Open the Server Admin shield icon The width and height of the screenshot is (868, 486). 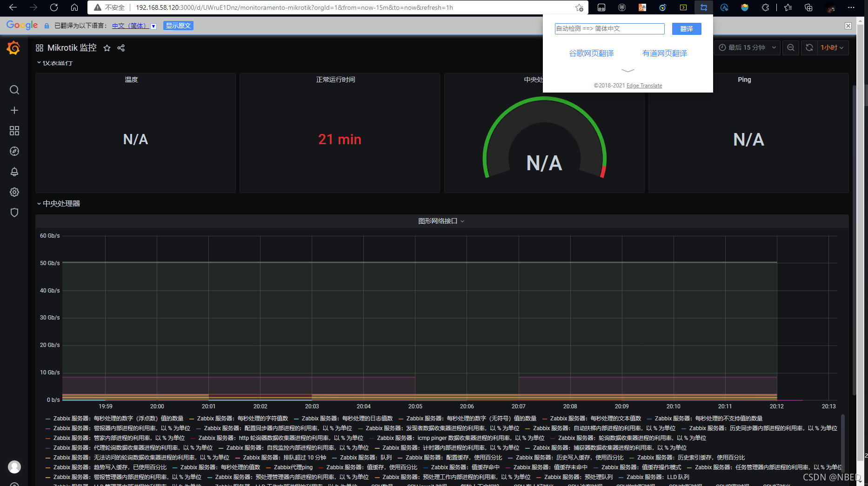click(14, 213)
